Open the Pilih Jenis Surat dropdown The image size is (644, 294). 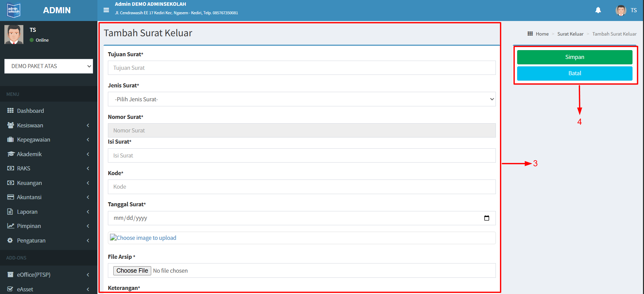(301, 99)
